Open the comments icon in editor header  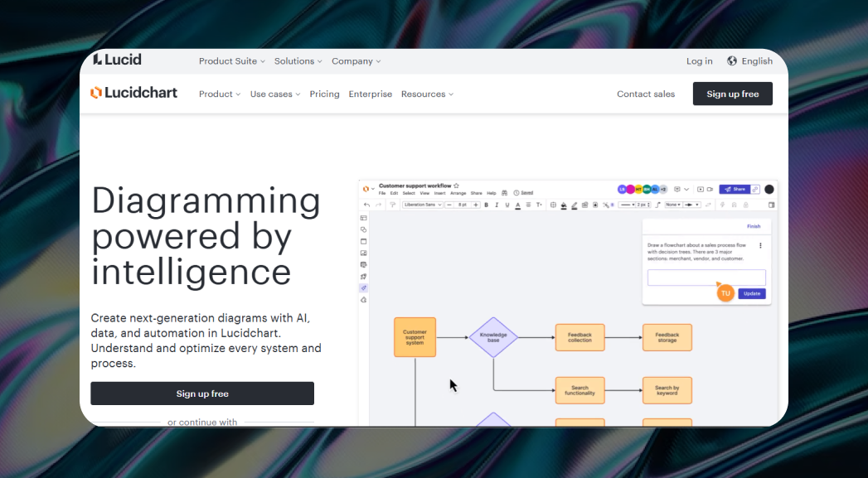[677, 189]
